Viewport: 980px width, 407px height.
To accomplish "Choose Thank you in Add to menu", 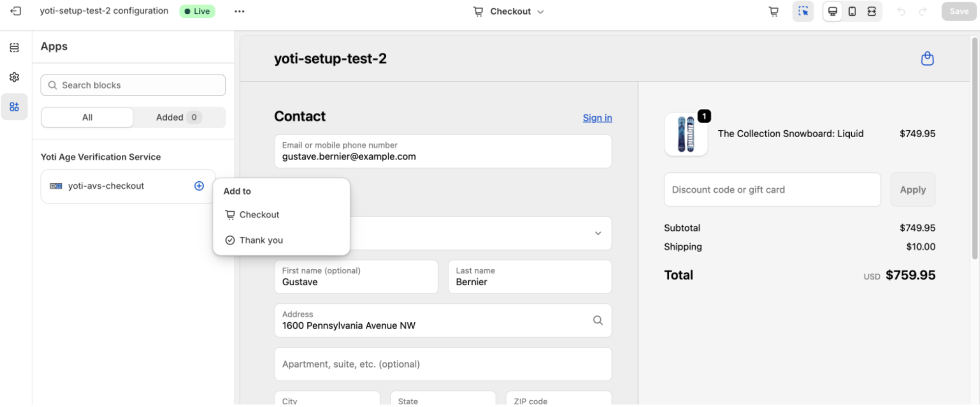I will pos(261,240).
